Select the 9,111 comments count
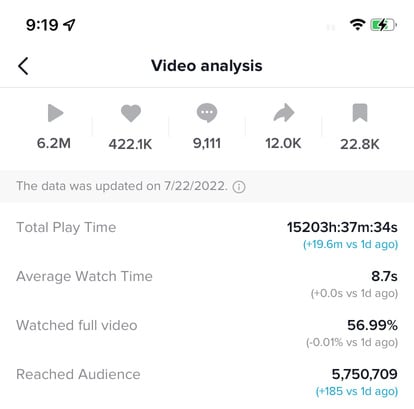 [207, 143]
